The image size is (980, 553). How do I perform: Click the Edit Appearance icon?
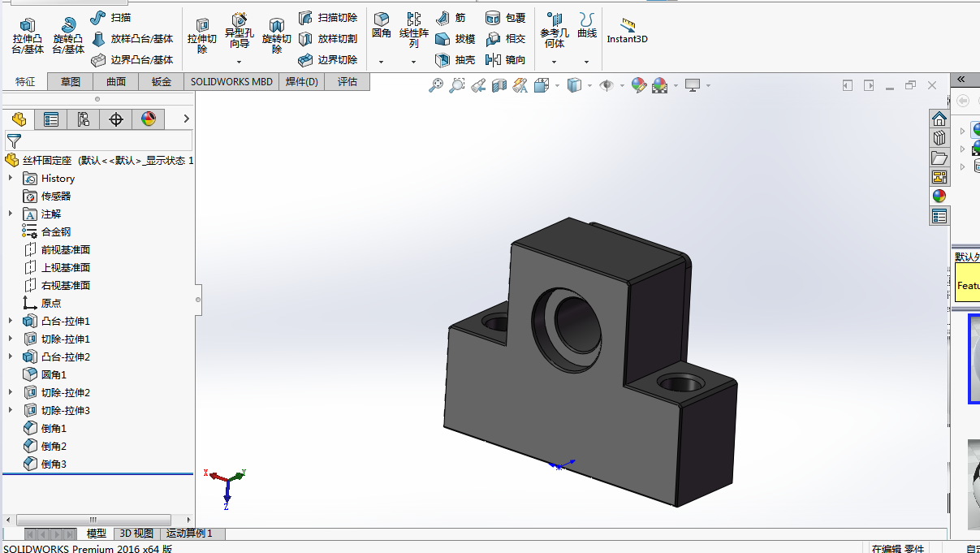point(638,84)
